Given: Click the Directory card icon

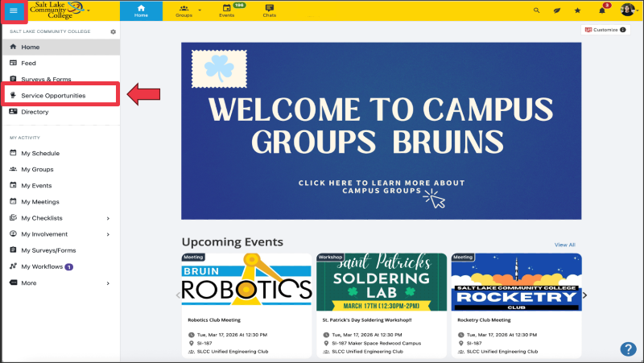Looking at the screenshot, I should pos(13,111).
